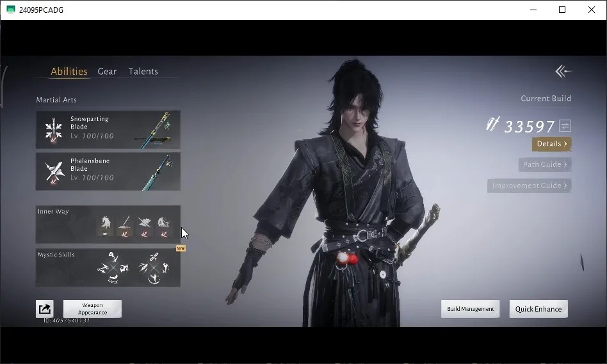Open the Path Guide

click(x=545, y=165)
